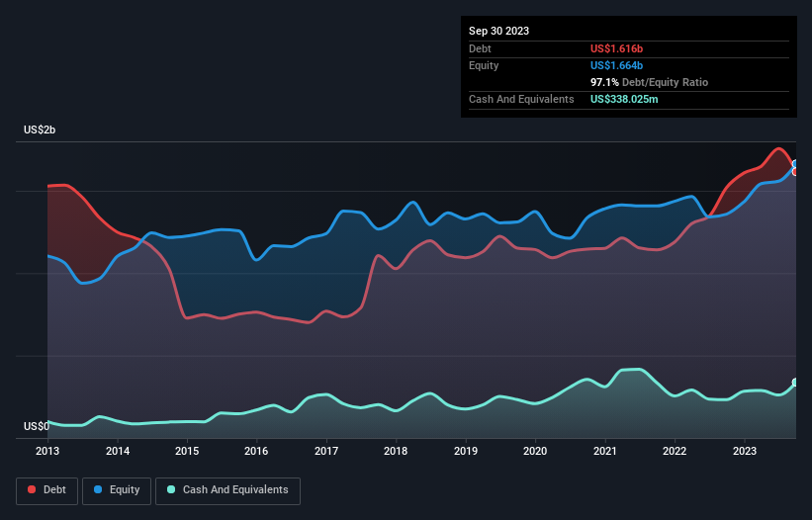Click the 97.1% Debt/Equity Ratio text

(x=649, y=82)
